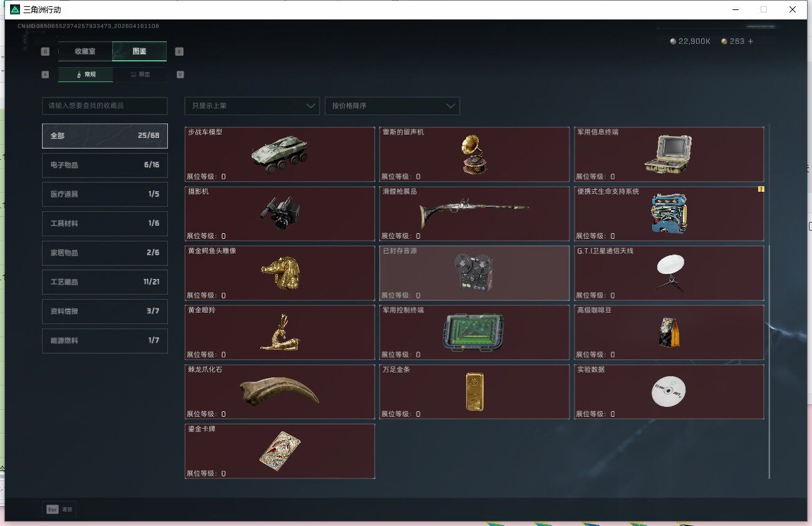Filter by 电子物品 category
The width and height of the screenshot is (812, 526).
(x=105, y=165)
